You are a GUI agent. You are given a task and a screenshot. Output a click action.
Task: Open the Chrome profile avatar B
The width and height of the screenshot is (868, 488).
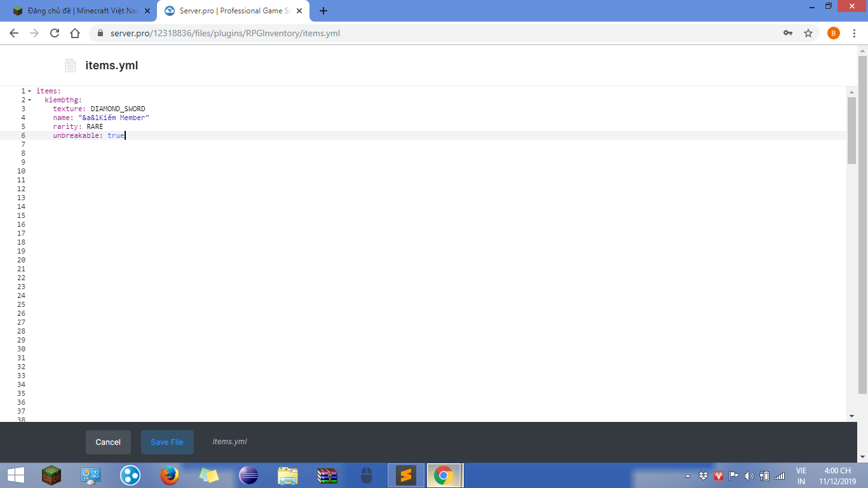pos(834,33)
